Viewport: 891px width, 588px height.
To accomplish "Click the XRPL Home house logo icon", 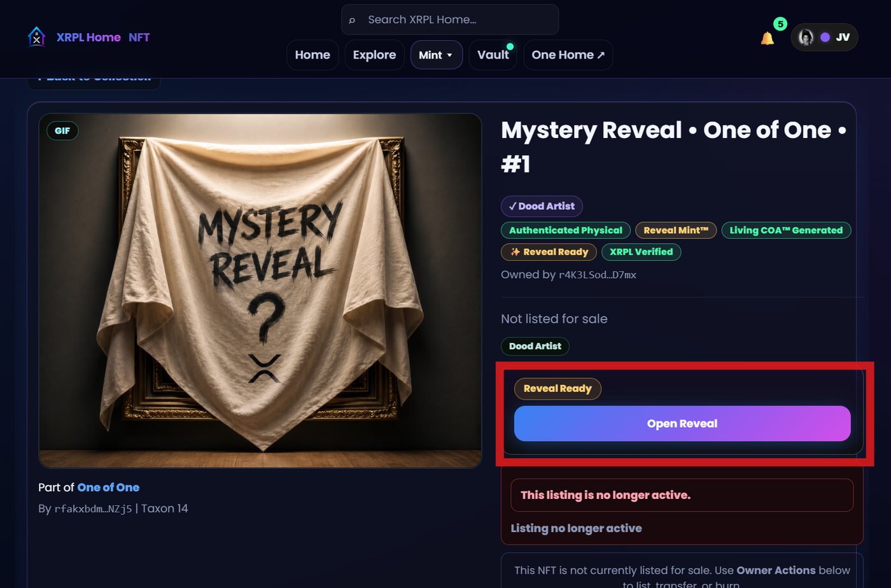I will click(37, 37).
